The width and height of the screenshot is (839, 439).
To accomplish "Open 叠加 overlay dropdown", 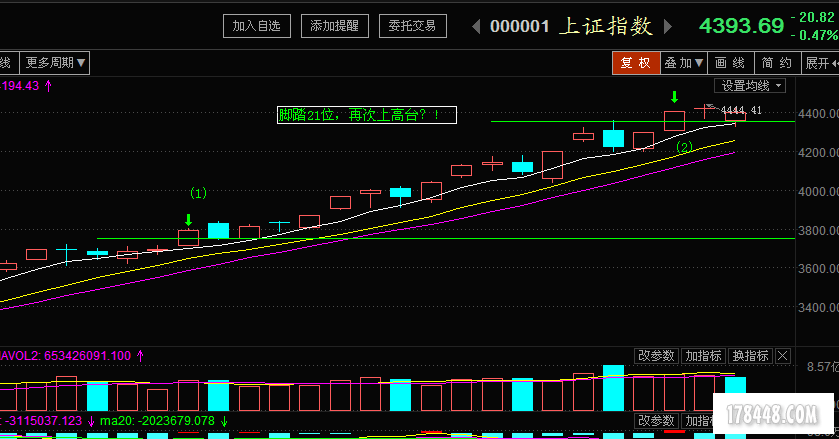I will coord(684,63).
